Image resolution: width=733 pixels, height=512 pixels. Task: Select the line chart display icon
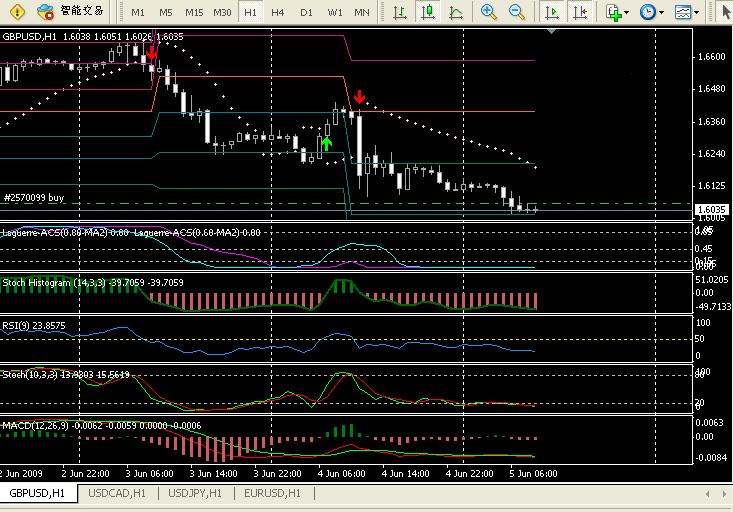click(x=456, y=12)
